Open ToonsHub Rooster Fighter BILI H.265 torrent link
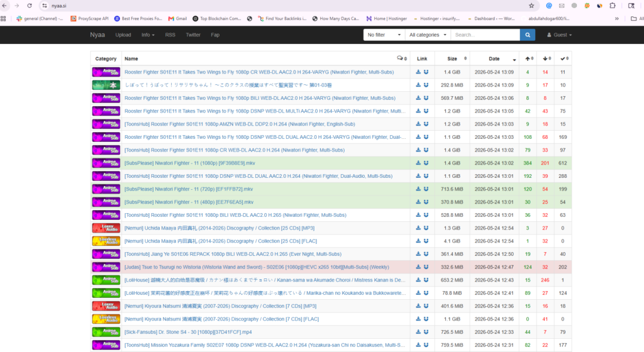This screenshot has width=644, height=352. (x=235, y=215)
